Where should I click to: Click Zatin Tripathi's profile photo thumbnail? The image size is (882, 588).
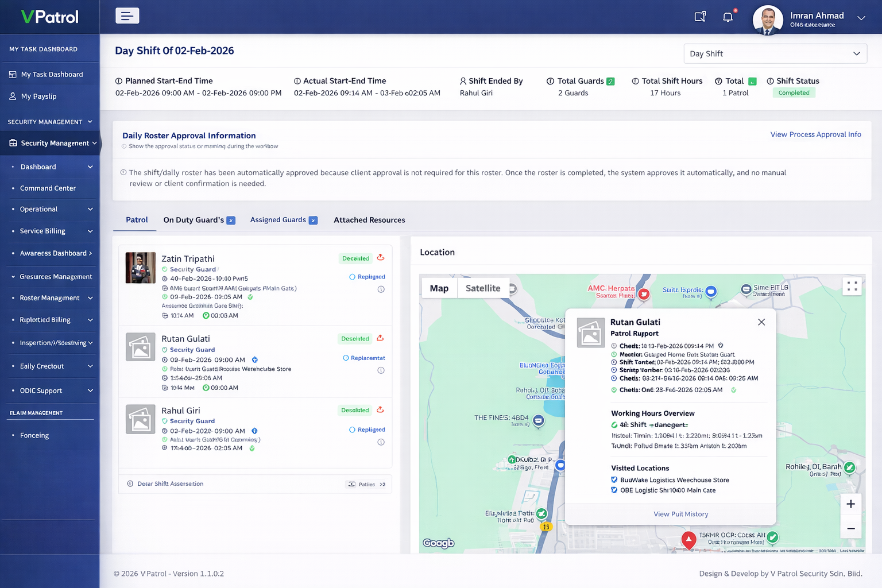(x=140, y=268)
